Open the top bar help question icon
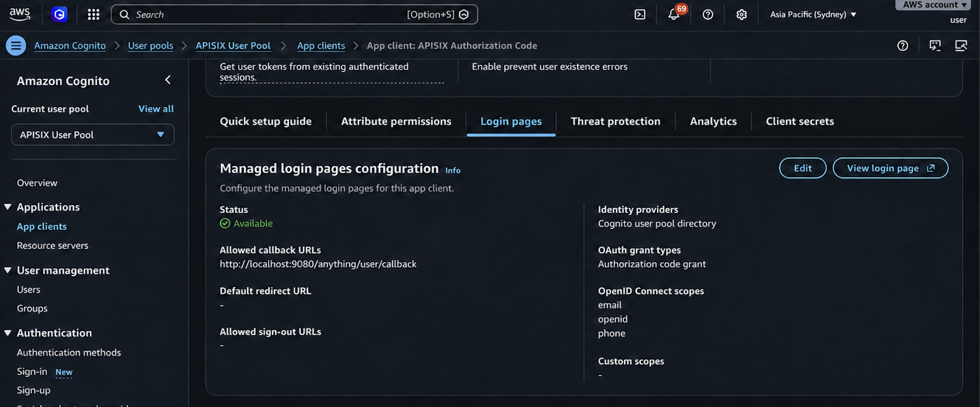The width and height of the screenshot is (980, 407). click(708, 15)
